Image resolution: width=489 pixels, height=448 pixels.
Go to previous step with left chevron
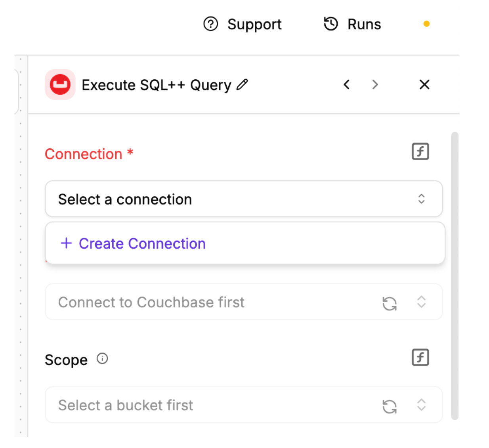coord(347,84)
